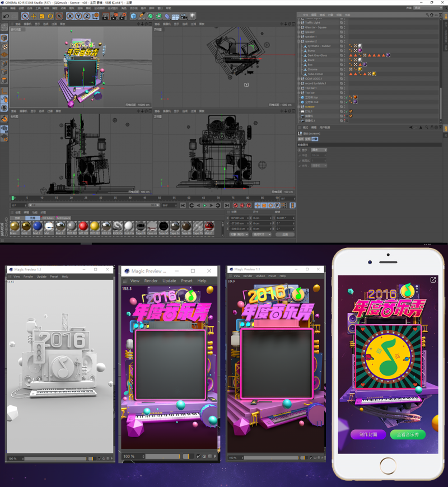Click the spline pen tool icon
448x487 pixels.
[x=142, y=16]
